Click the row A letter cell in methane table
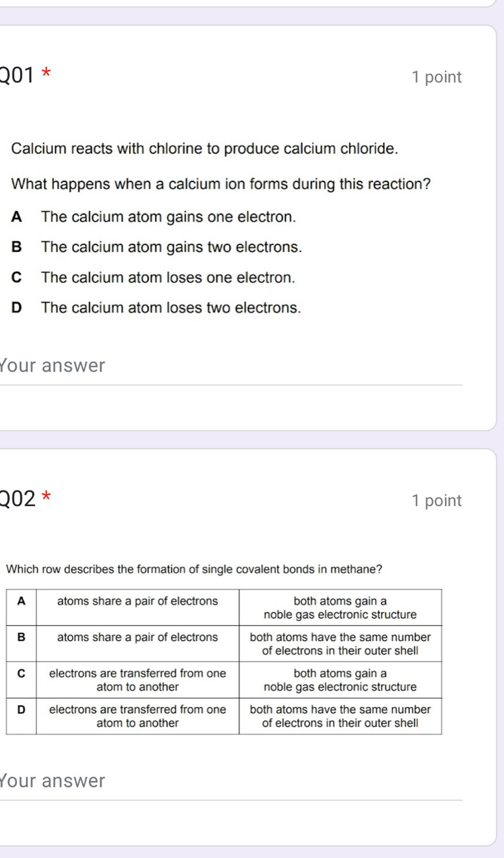504x858 pixels. [21, 607]
